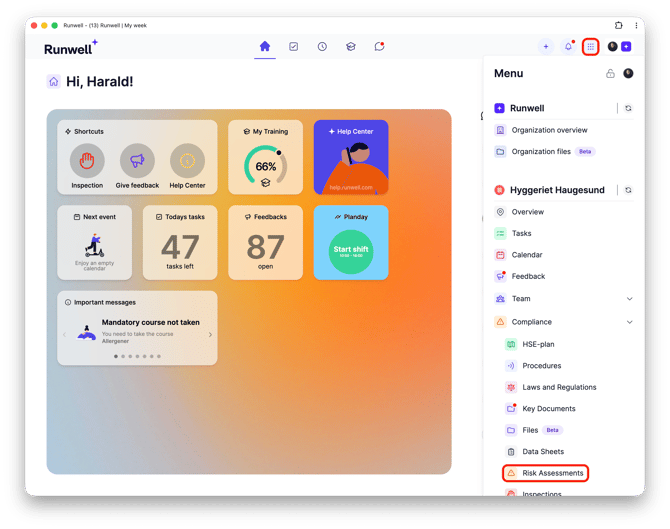This screenshot has height=529, width=670.
Task: Open Todays tasks card showing 47
Action: tap(180, 243)
